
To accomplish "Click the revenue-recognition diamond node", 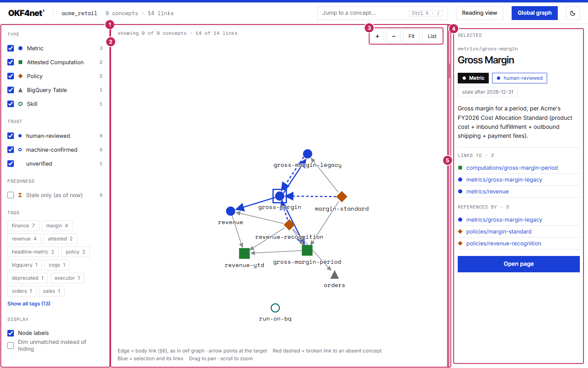I will [289, 225].
